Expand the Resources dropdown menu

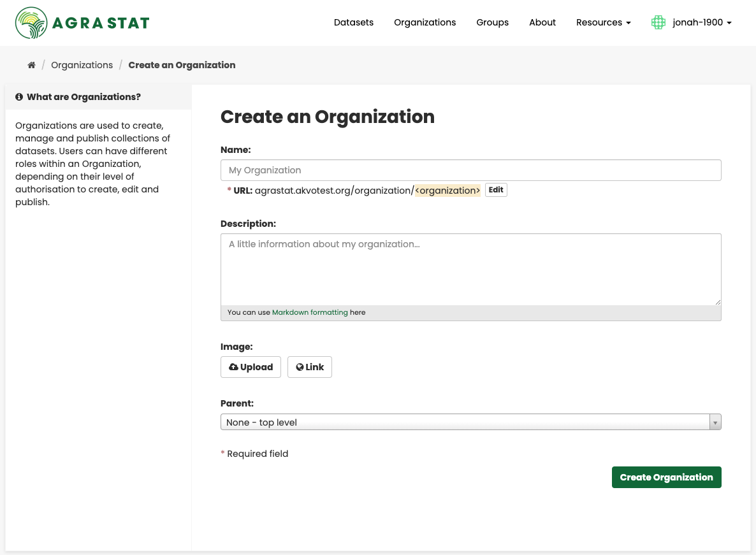(603, 22)
